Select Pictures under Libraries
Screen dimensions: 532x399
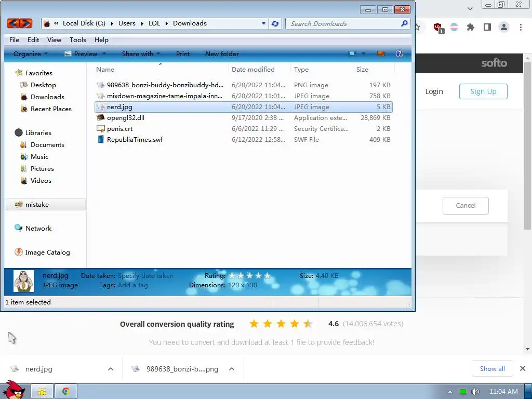tap(42, 168)
